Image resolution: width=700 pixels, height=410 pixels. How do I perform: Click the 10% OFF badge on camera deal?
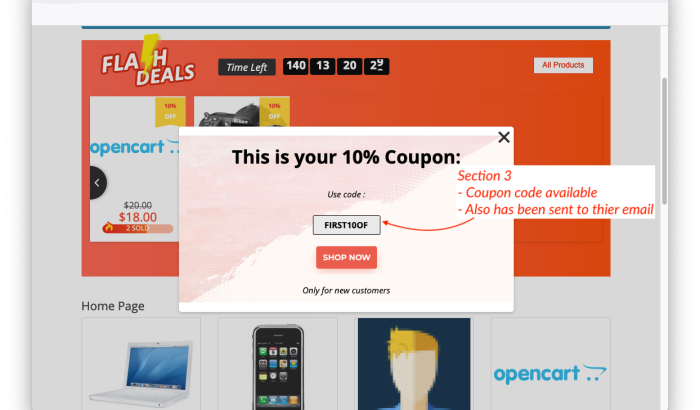274,111
